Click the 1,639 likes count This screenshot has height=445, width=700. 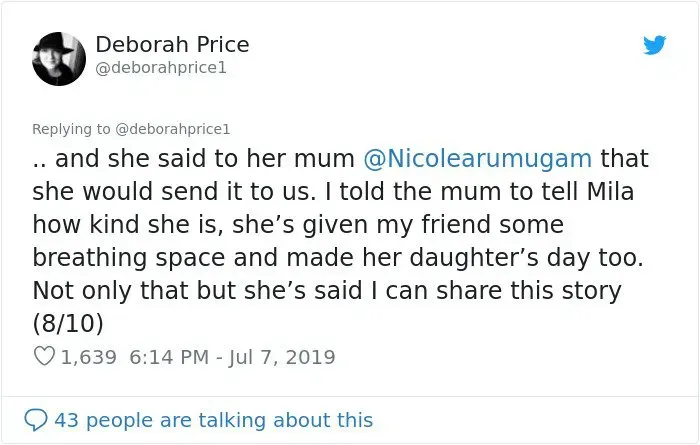pyautogui.click(x=89, y=356)
